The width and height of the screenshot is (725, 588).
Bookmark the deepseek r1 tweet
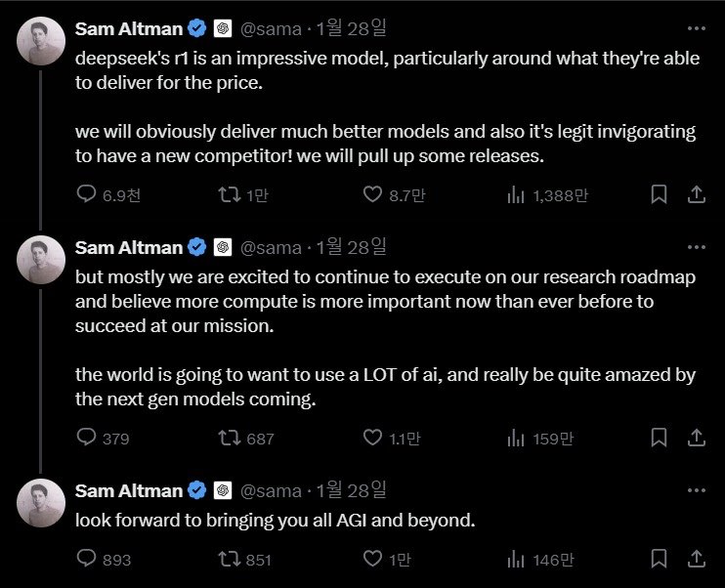660,195
